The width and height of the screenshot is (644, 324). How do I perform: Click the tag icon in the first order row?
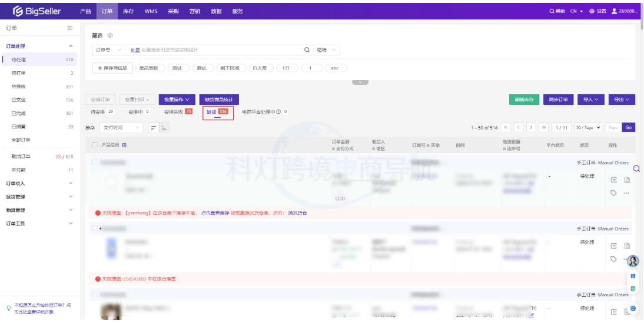(613, 193)
